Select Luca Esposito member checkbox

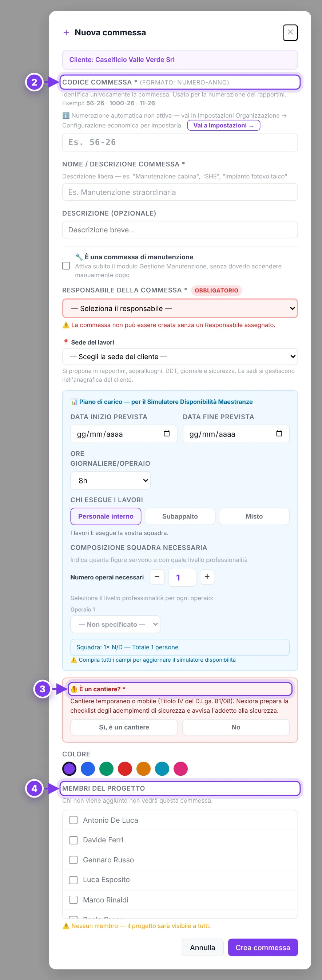(73, 879)
